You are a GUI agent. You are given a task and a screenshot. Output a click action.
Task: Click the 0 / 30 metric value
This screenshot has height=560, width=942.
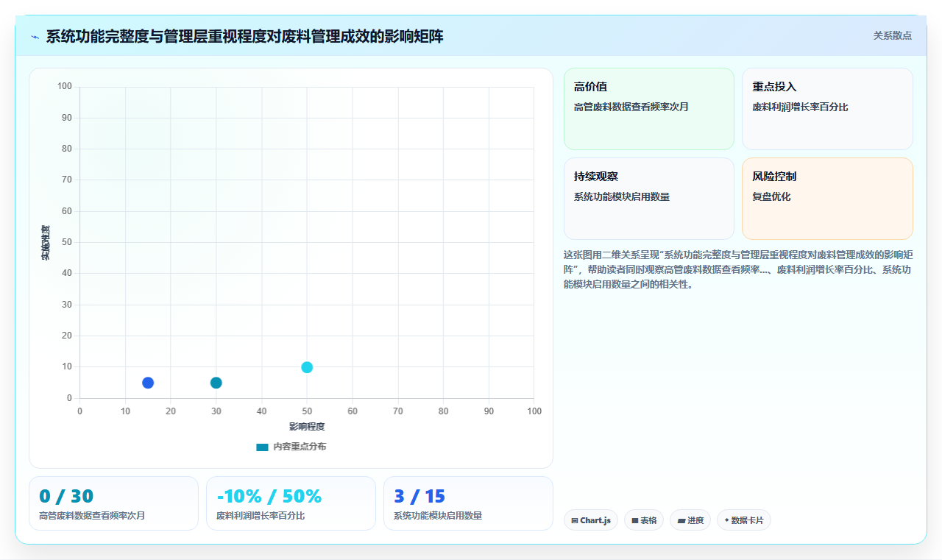(x=66, y=496)
